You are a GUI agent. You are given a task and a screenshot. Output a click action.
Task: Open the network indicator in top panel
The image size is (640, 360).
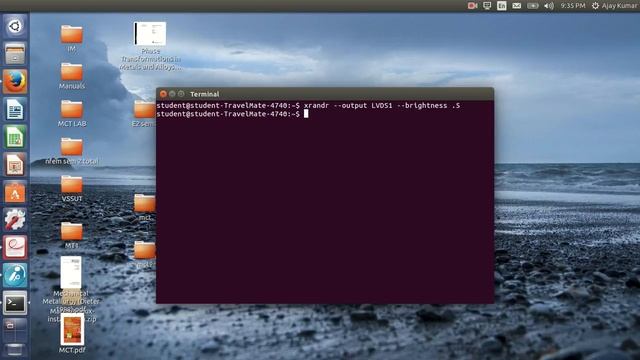[x=487, y=6]
